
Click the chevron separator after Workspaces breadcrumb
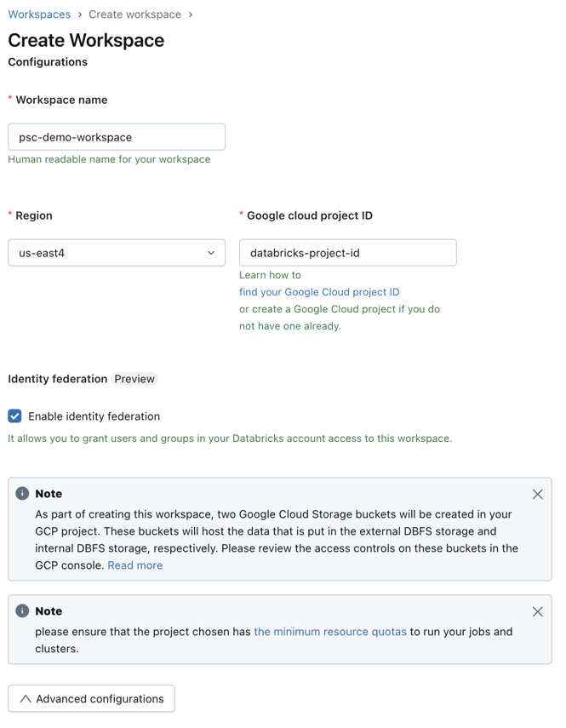(80, 14)
